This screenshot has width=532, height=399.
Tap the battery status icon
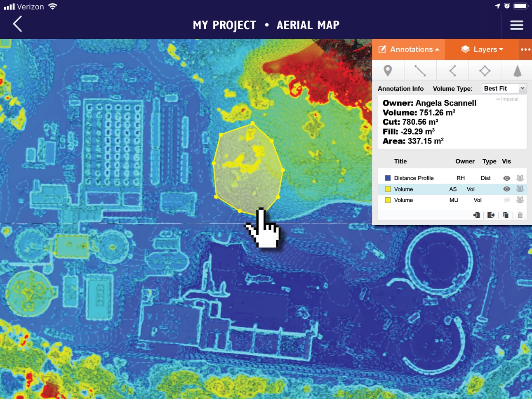[520, 6]
